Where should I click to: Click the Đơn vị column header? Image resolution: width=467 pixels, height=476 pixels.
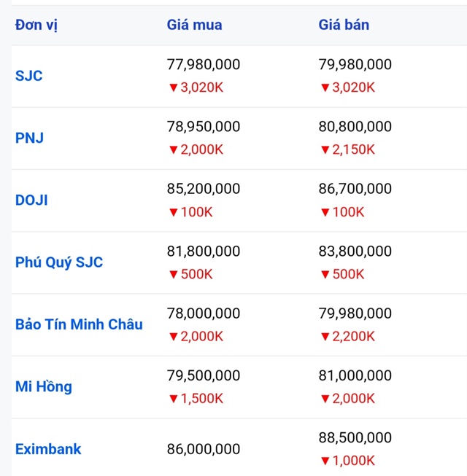pyautogui.click(x=36, y=25)
